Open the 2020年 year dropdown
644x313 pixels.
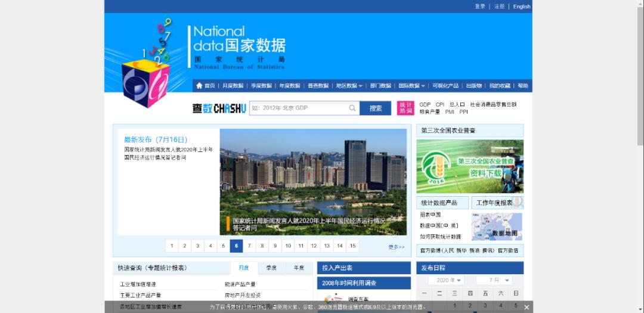coord(445,280)
